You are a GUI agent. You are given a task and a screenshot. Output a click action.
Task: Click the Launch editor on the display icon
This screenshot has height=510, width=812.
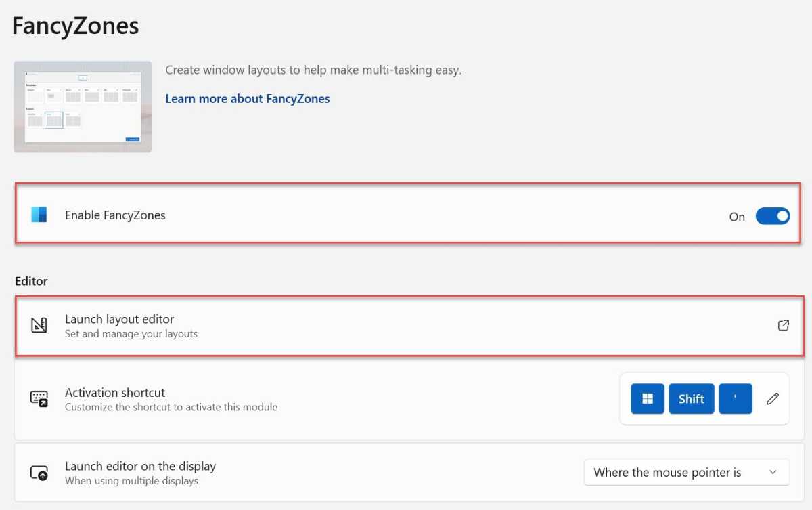(x=39, y=473)
